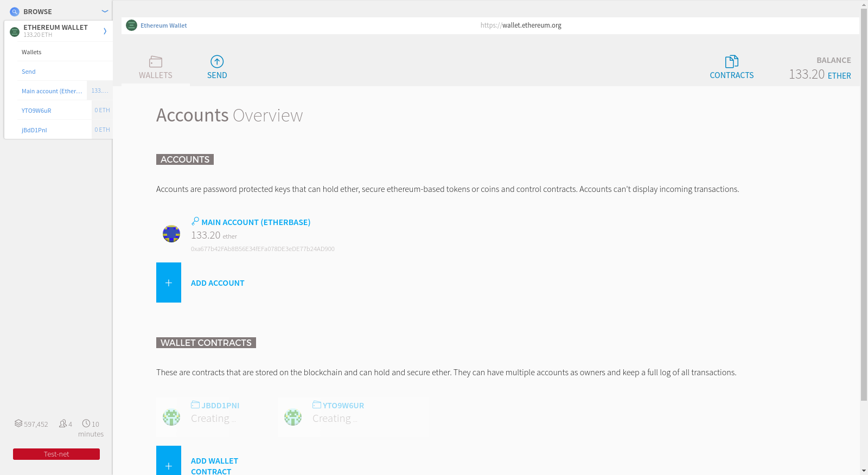868x475 pixels.
Task: Click the JBDD1PNI wallet identicon
Action: tap(171, 417)
